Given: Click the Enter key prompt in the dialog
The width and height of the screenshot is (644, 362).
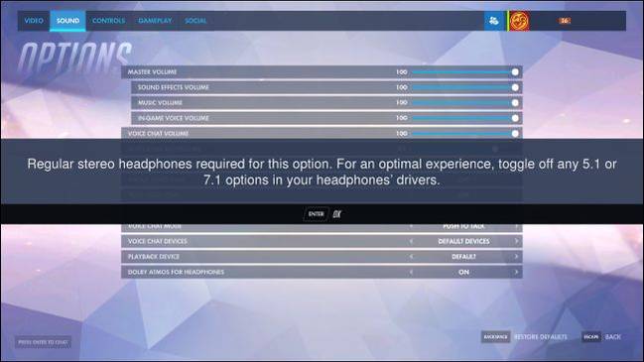Looking at the screenshot, I should (316, 214).
